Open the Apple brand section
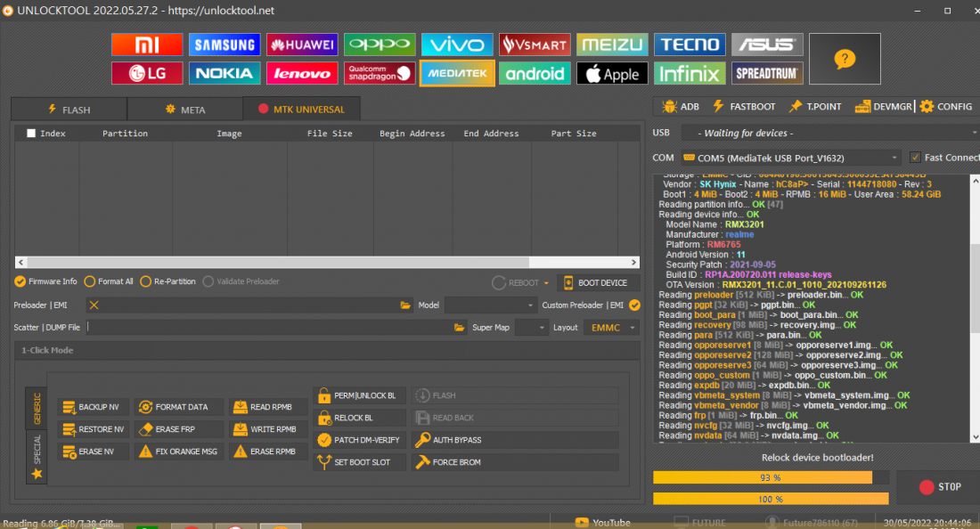This screenshot has width=980, height=529. [612, 73]
